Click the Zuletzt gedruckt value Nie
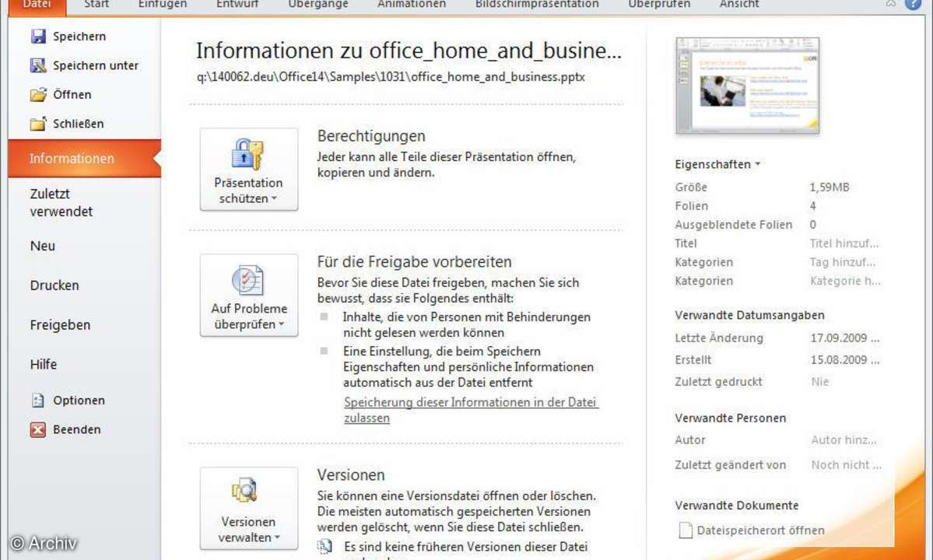The width and height of the screenshot is (933, 560). [x=820, y=382]
